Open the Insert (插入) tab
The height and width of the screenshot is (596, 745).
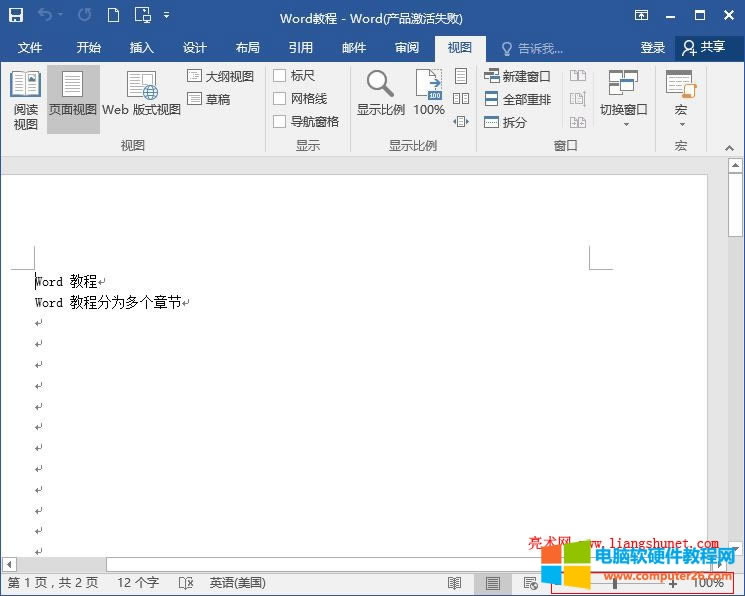tap(142, 48)
